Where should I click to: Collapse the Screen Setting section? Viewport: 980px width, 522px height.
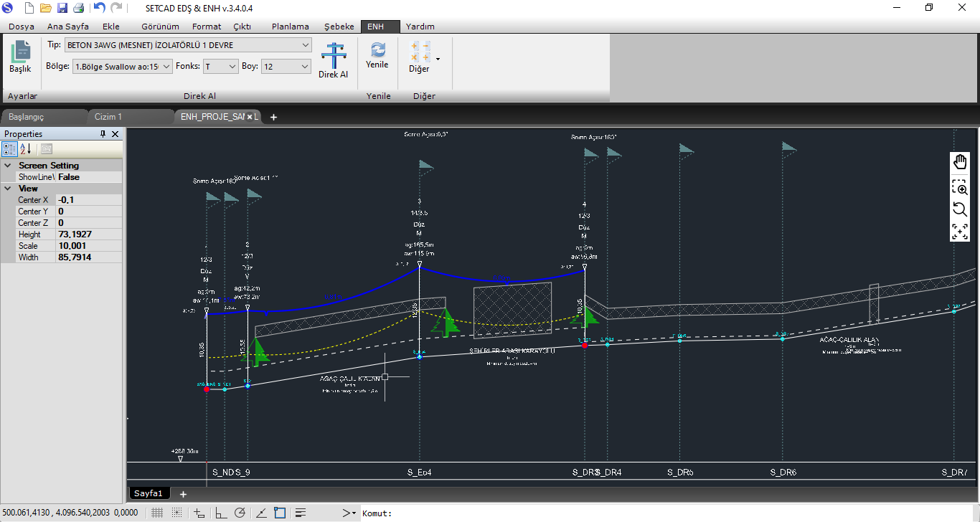[x=8, y=166]
